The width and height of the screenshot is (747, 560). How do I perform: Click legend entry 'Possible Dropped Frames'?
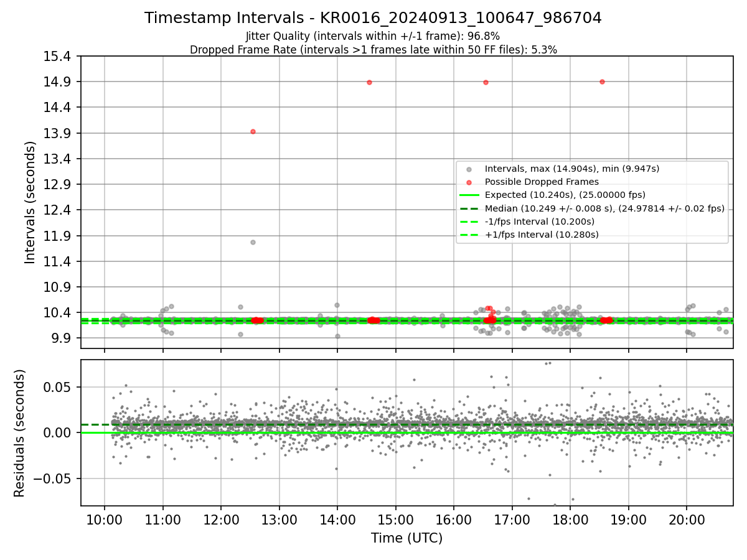pyautogui.click(x=542, y=182)
